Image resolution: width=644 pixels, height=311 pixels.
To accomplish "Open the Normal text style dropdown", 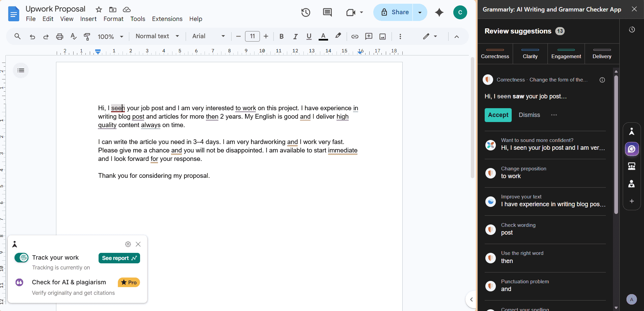I will tap(157, 36).
